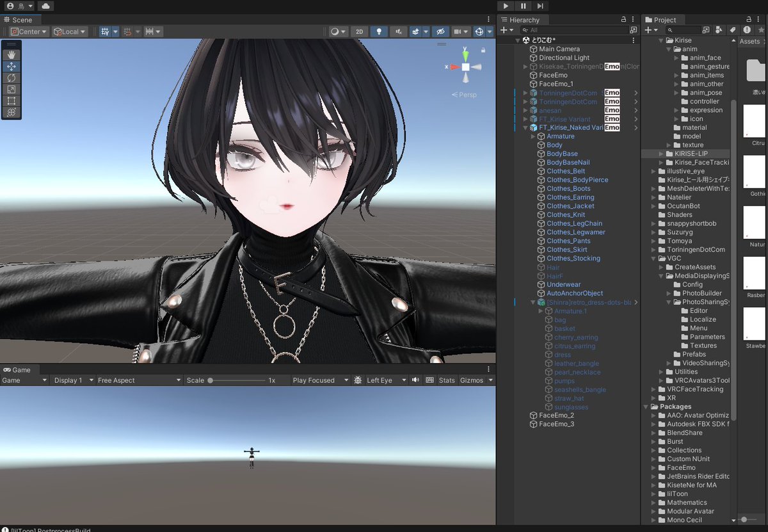768x532 pixels.
Task: Open anesan prefab with arrow
Action: [636, 110]
